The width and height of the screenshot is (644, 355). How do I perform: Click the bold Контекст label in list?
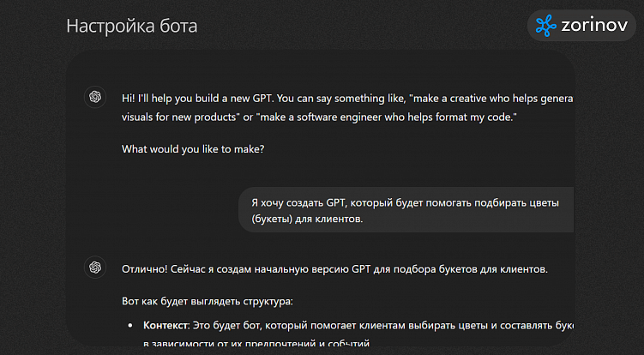coord(164,327)
